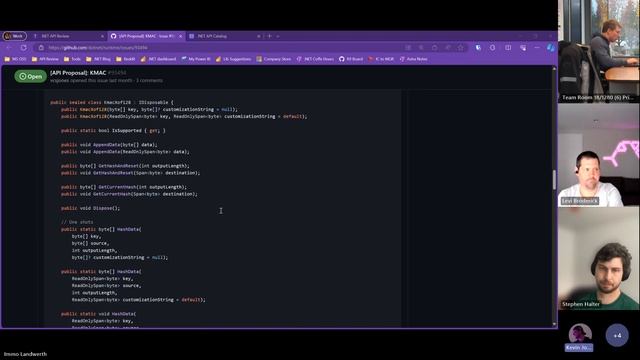
Task: Switch to the .NET API Catalog tab
Action: tap(224, 36)
